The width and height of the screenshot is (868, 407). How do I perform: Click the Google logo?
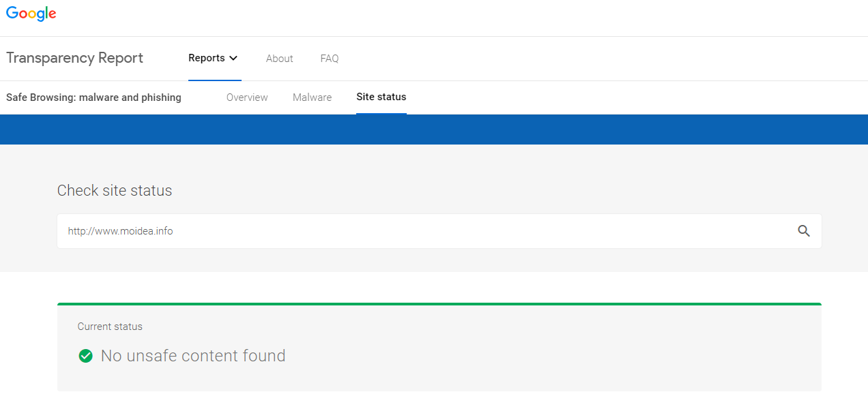[x=31, y=14]
